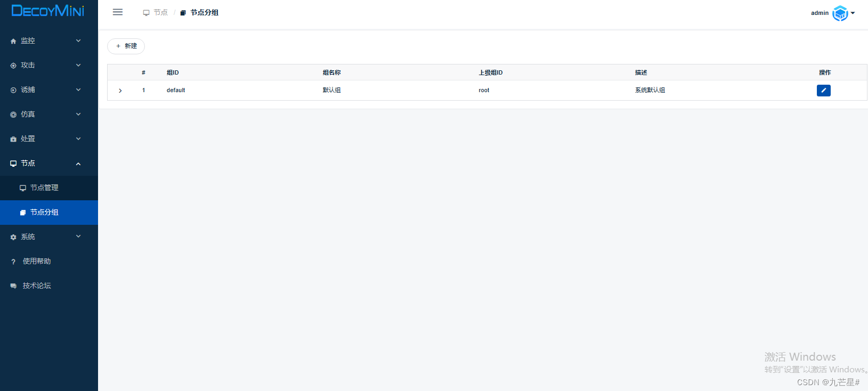Viewport: 868px width, 391px height.
Task: Select 节点分组 submenu item
Action: point(49,212)
